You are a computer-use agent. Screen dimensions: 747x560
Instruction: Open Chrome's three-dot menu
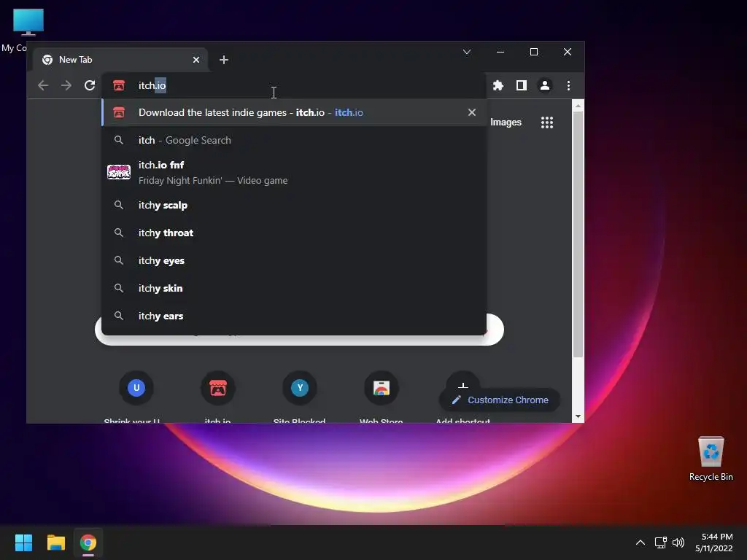tap(568, 85)
